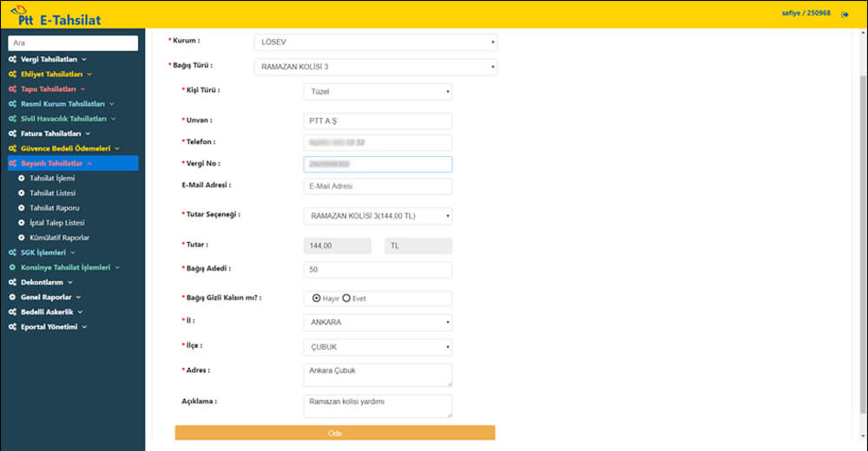The height and width of the screenshot is (451, 868).
Task: Click the gear icon beside Sivil Havacılık Tahsilatları
Action: [x=12, y=119]
